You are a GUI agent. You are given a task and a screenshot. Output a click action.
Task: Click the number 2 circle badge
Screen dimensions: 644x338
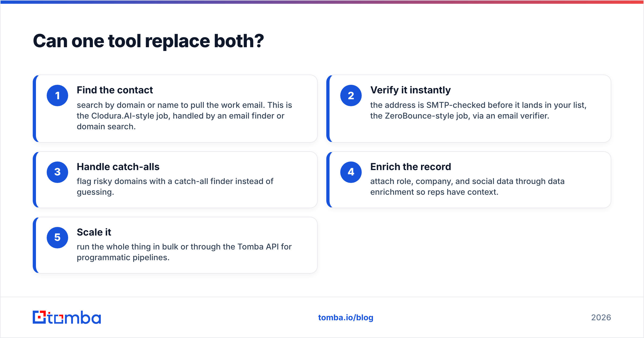[x=351, y=95]
